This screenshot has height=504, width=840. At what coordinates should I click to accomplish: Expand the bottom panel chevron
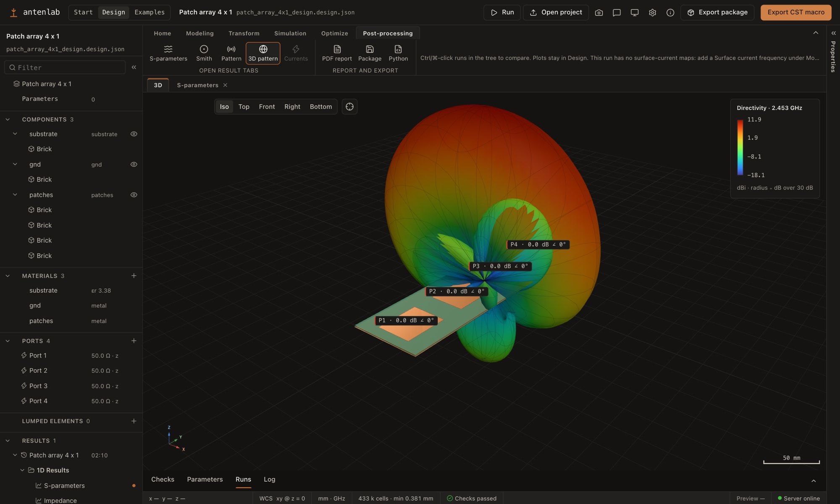[x=814, y=481]
